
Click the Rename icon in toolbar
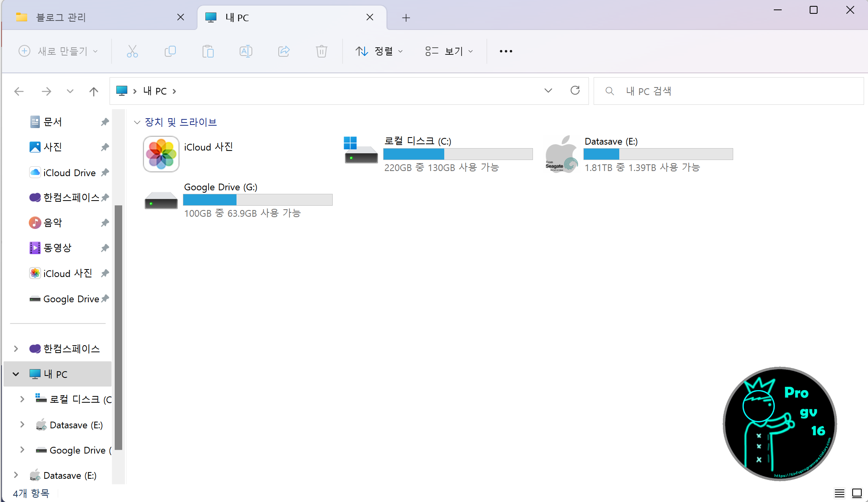(246, 51)
